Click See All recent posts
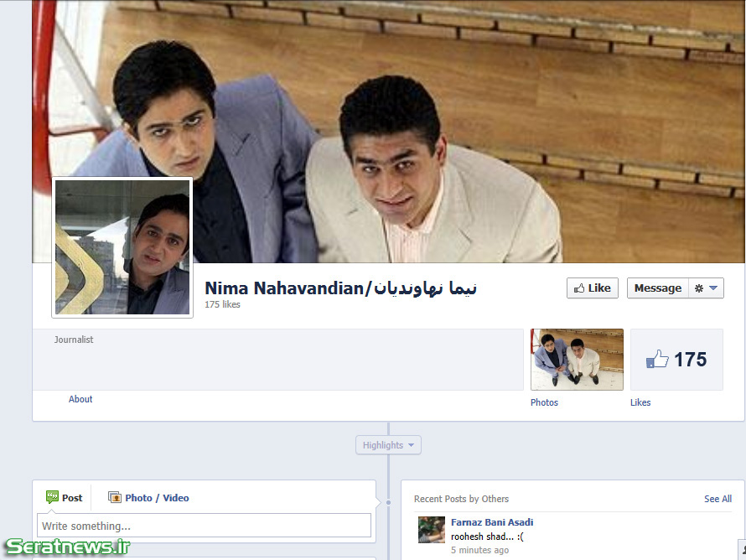Image resolution: width=746 pixels, height=560 pixels. [718, 499]
